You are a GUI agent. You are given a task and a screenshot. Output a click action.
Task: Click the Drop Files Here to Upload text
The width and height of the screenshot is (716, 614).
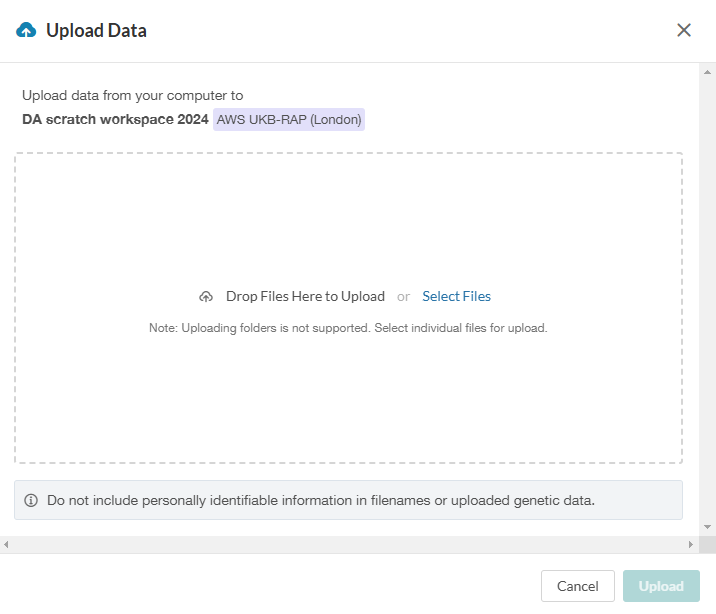point(305,296)
